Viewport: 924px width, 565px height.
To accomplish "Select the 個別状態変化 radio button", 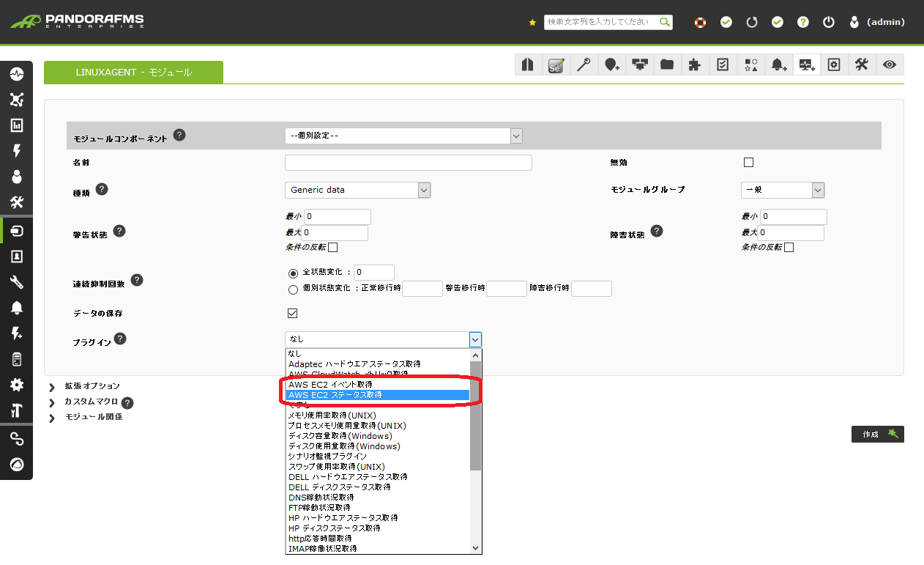I will [293, 289].
